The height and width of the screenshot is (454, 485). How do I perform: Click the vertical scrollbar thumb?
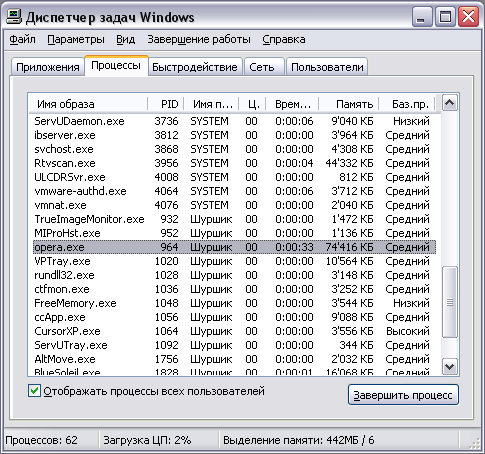tap(449, 302)
